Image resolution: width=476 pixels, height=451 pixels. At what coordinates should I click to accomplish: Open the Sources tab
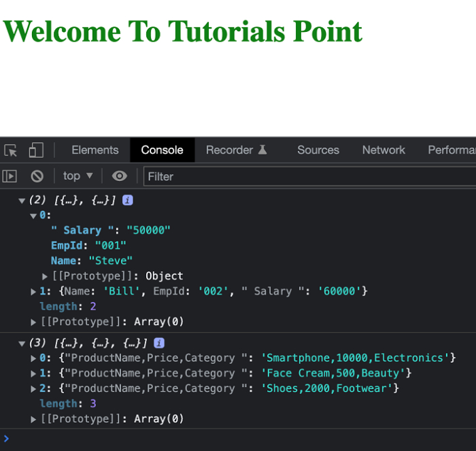point(318,150)
